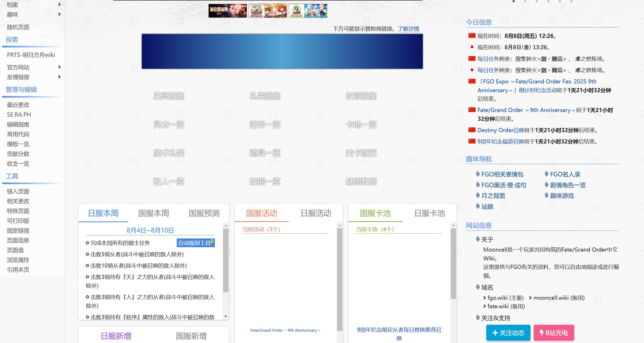
Task: Click the China flag beside 9周年纪念福袋召唤
Action: point(472,141)
